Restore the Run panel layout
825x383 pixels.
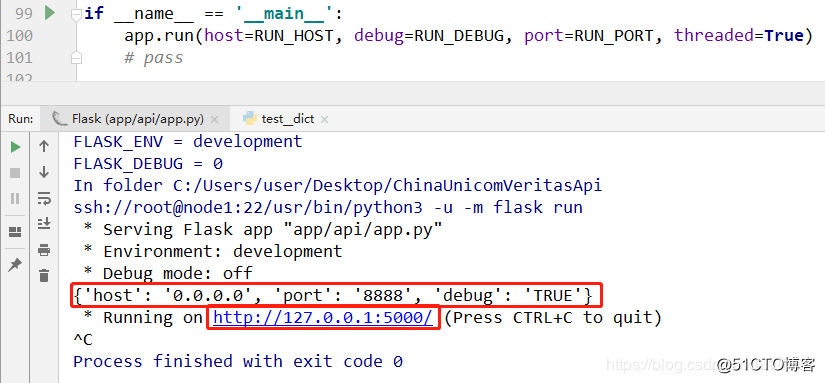click(x=15, y=232)
